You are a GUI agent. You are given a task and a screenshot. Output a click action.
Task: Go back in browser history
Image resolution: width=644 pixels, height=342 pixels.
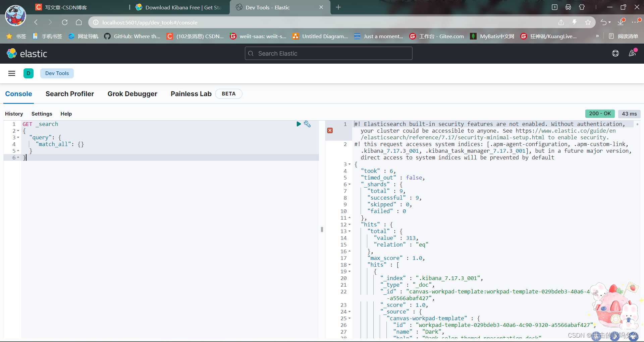point(36,22)
